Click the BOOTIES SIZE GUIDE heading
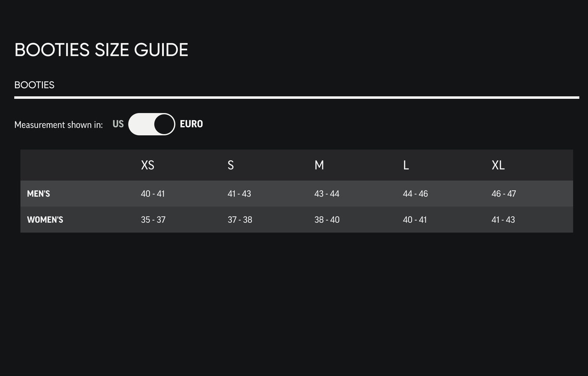The height and width of the screenshot is (376, 588). [x=101, y=50]
